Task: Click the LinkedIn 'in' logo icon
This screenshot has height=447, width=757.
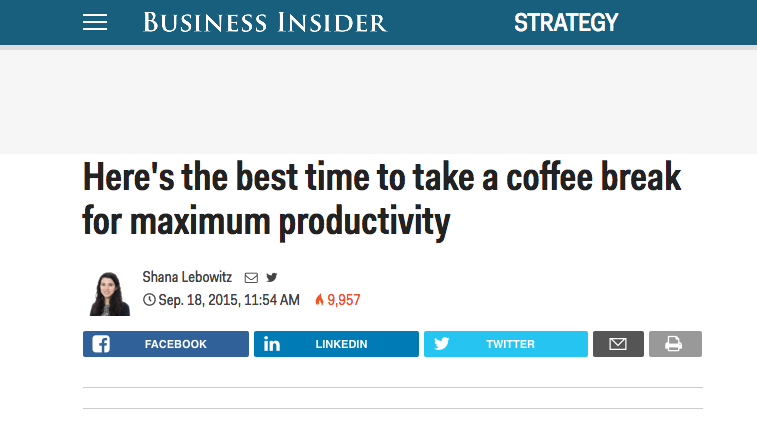Action: (x=272, y=344)
